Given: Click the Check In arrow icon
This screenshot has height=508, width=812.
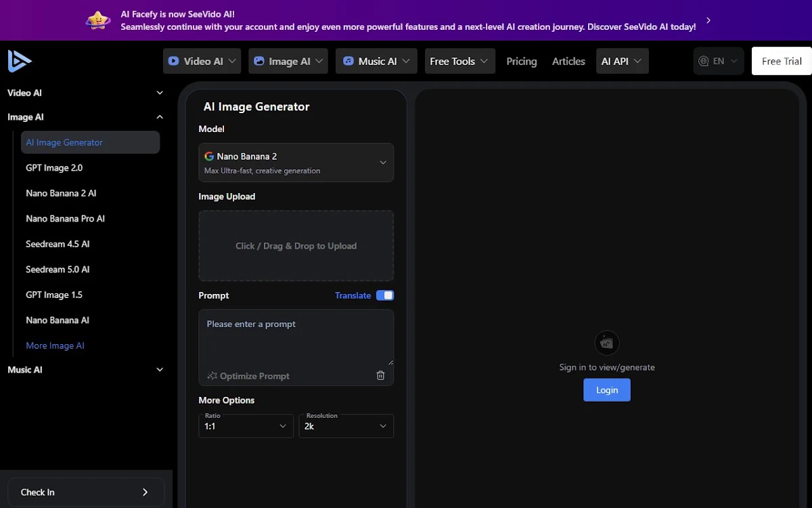Looking at the screenshot, I should coord(145,492).
